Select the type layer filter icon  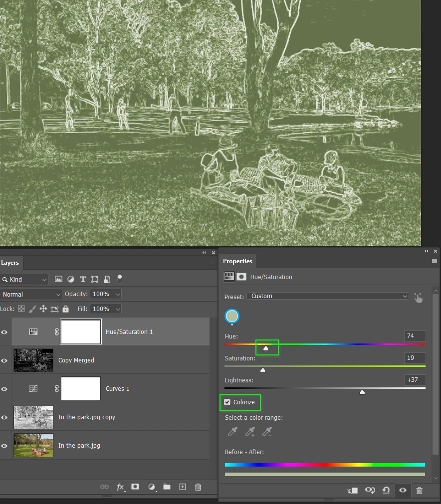coord(83,279)
